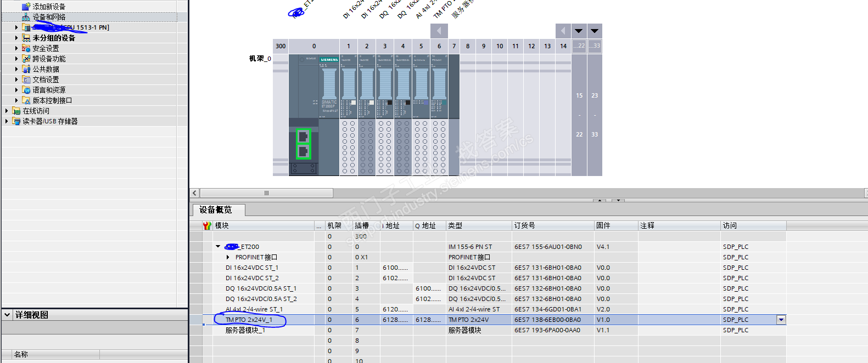Click the 类型 column header
This screenshot has width=868, height=363.
pos(479,225)
